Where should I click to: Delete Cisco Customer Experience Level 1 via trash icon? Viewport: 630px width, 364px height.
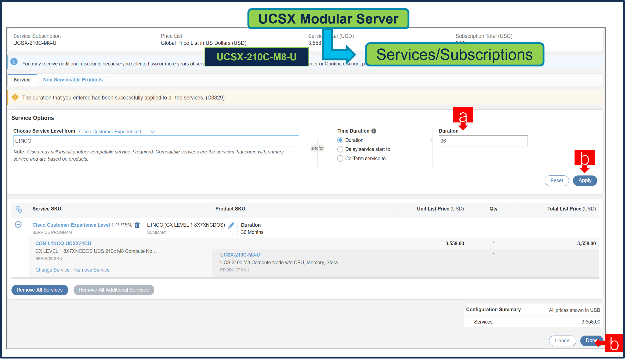click(x=138, y=227)
